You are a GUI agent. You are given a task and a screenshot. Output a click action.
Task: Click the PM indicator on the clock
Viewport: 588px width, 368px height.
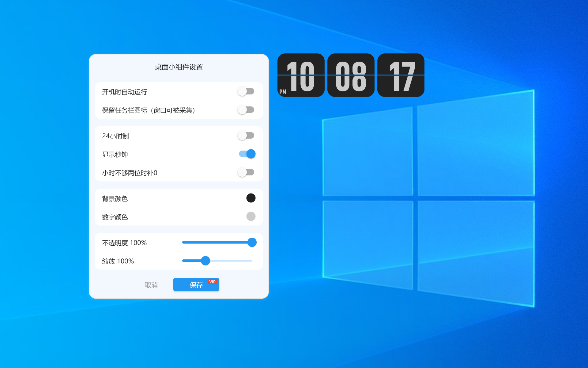283,92
